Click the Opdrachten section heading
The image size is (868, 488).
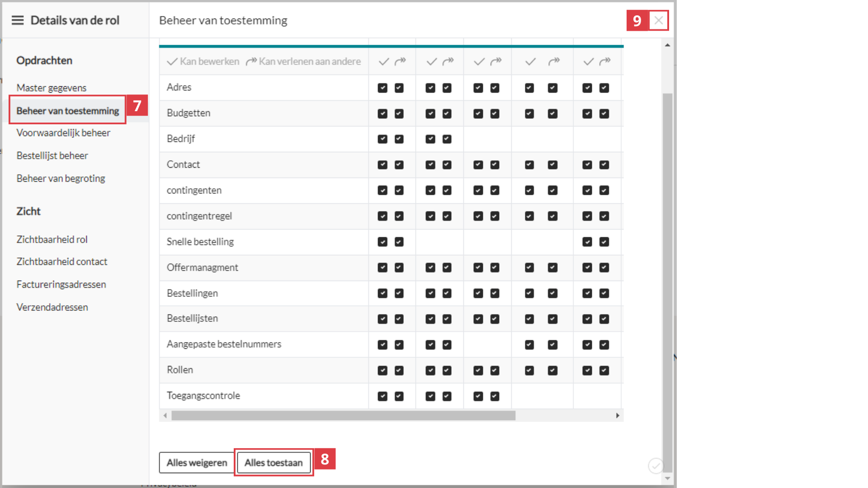[x=44, y=61]
